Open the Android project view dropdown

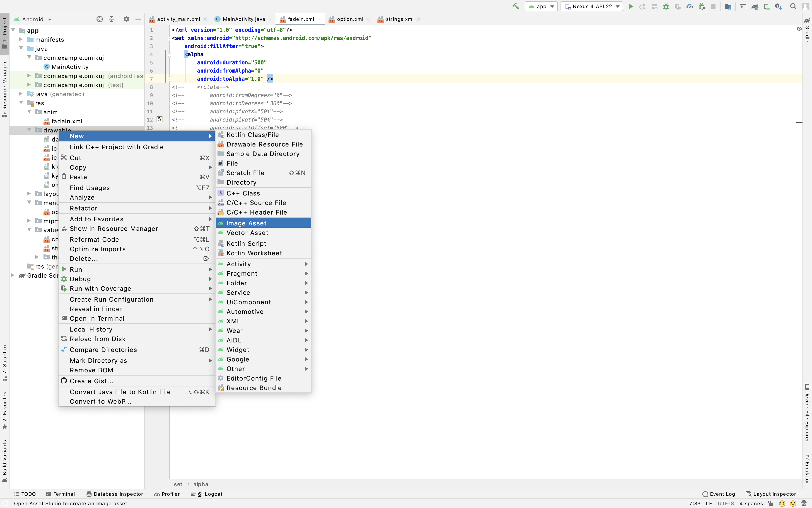pos(33,19)
